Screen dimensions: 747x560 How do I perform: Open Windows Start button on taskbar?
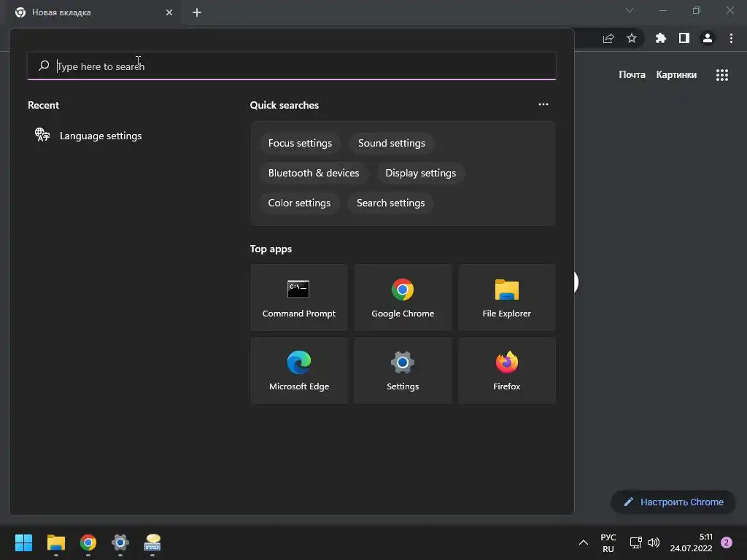coord(23,542)
